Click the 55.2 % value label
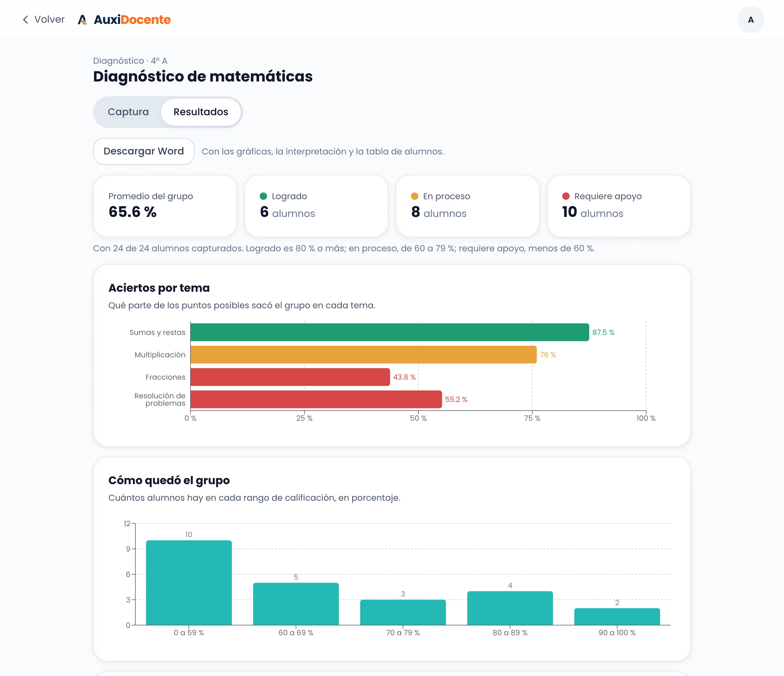The width and height of the screenshot is (784, 676). (456, 400)
